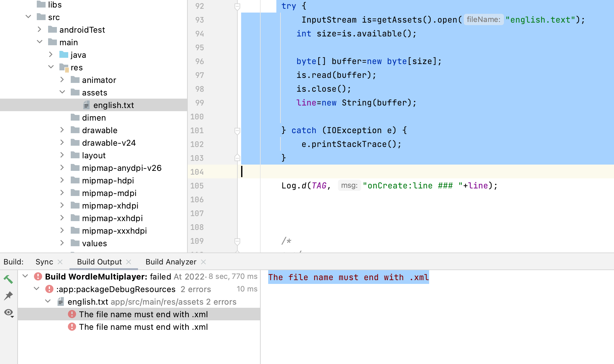The width and height of the screenshot is (614, 364).
Task: Toggle fold marker on line 109 comment
Action: 237,241
